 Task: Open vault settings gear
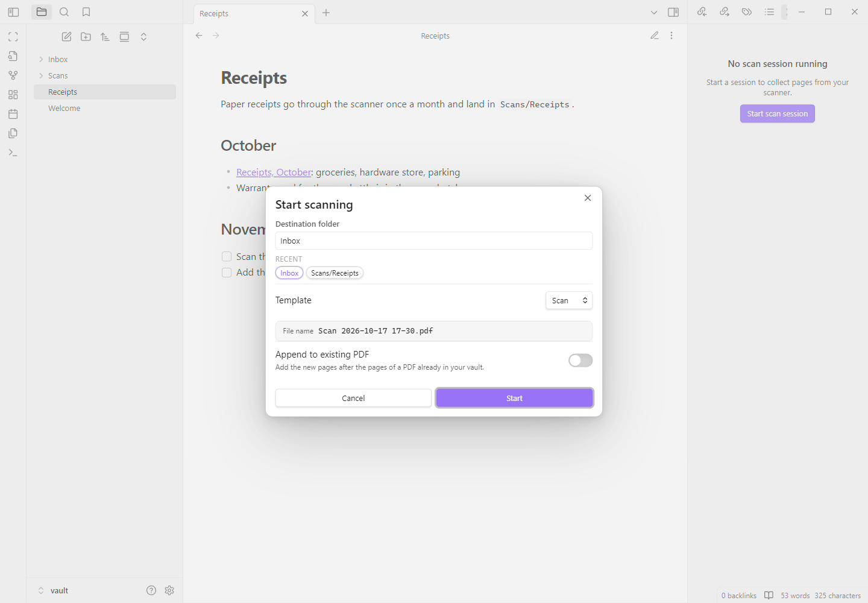(169, 590)
